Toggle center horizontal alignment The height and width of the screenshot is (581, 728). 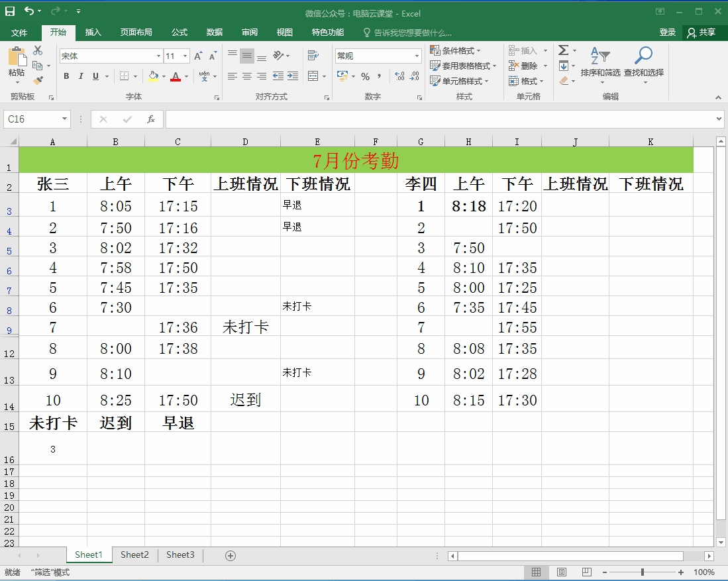tap(247, 76)
